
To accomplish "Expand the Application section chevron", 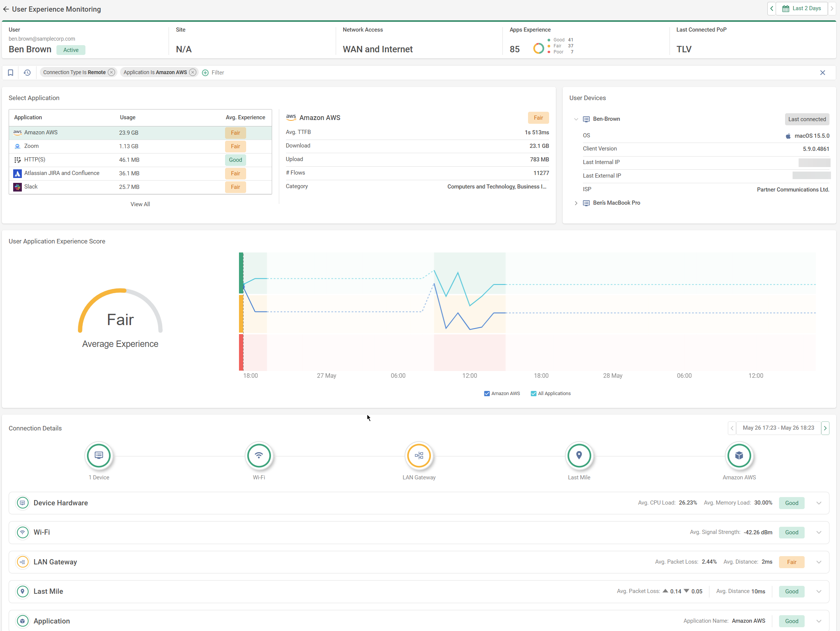I will pyautogui.click(x=819, y=621).
